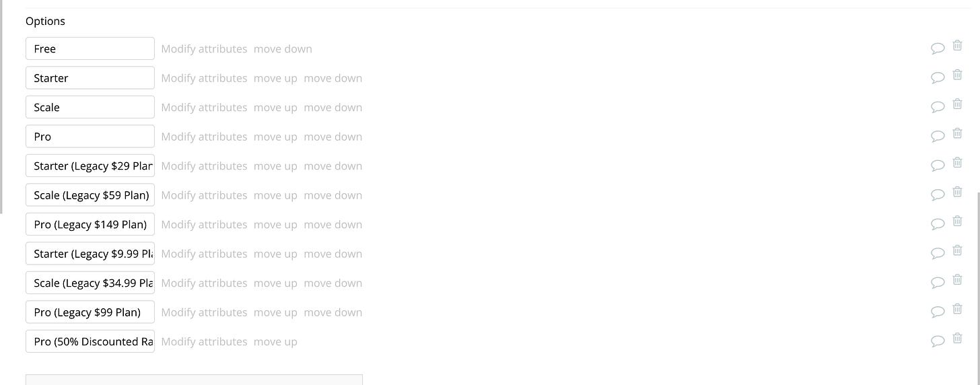Trash the Pro (Legacy $149 Plan) option

click(x=957, y=221)
